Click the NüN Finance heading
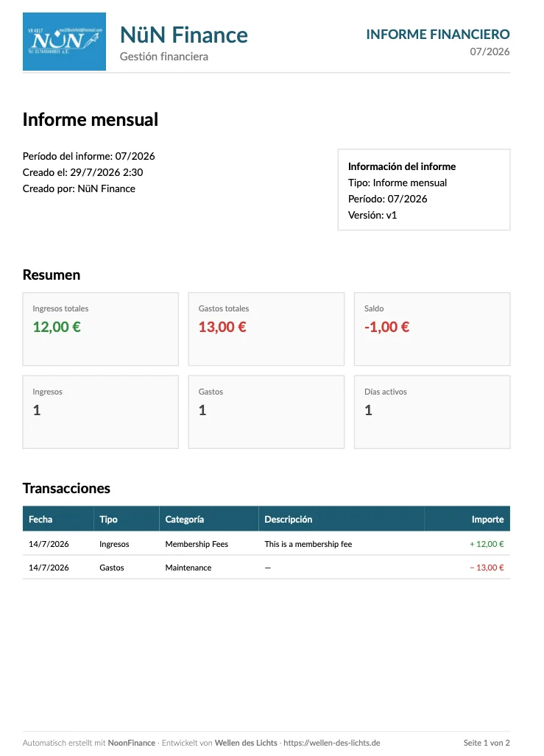The image size is (544, 756). (184, 35)
